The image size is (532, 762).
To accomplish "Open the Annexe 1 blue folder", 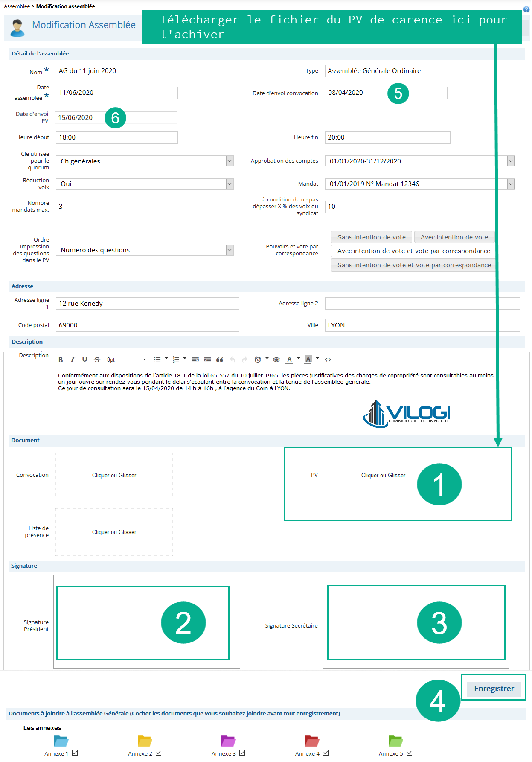I will click(x=61, y=741).
